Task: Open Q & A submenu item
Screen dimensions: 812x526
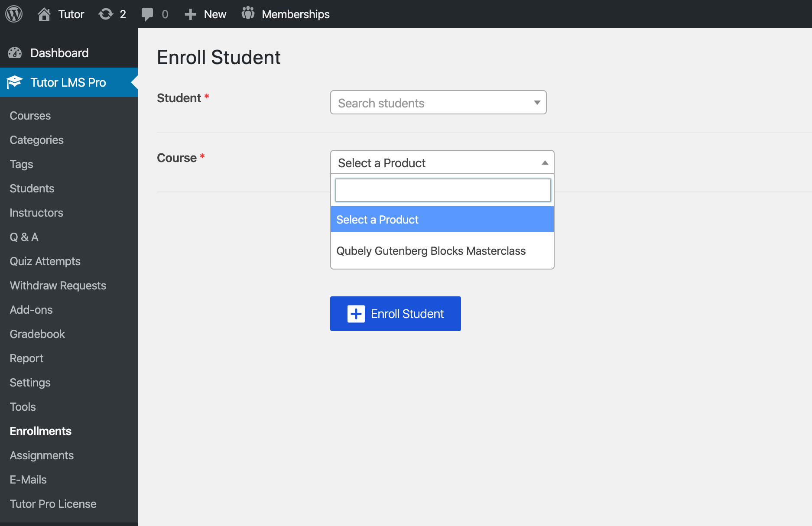Action: point(24,237)
